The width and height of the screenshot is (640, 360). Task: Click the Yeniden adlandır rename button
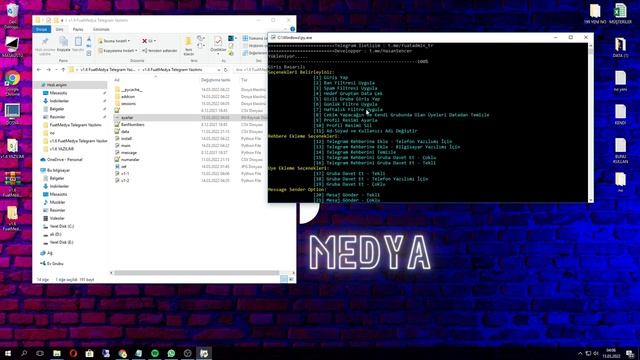pyautogui.click(x=160, y=51)
